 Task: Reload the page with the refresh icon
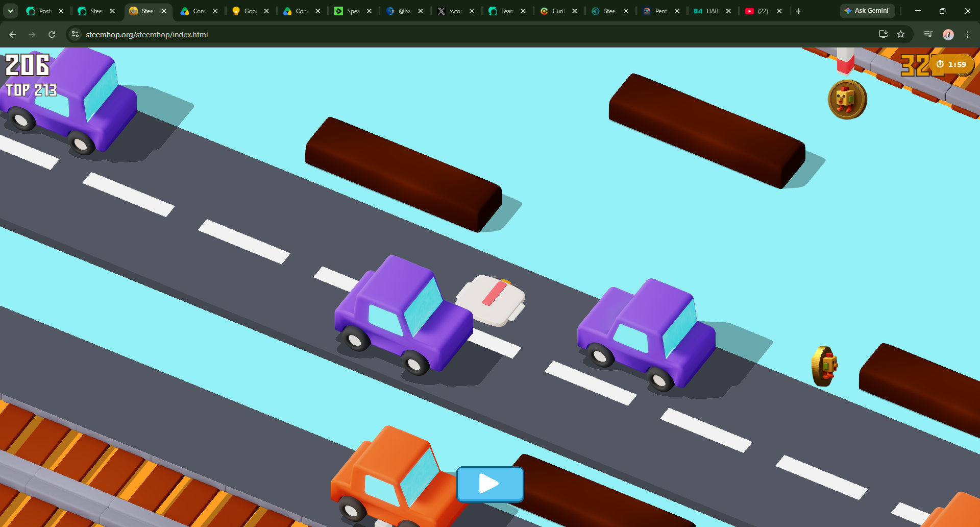coord(52,34)
